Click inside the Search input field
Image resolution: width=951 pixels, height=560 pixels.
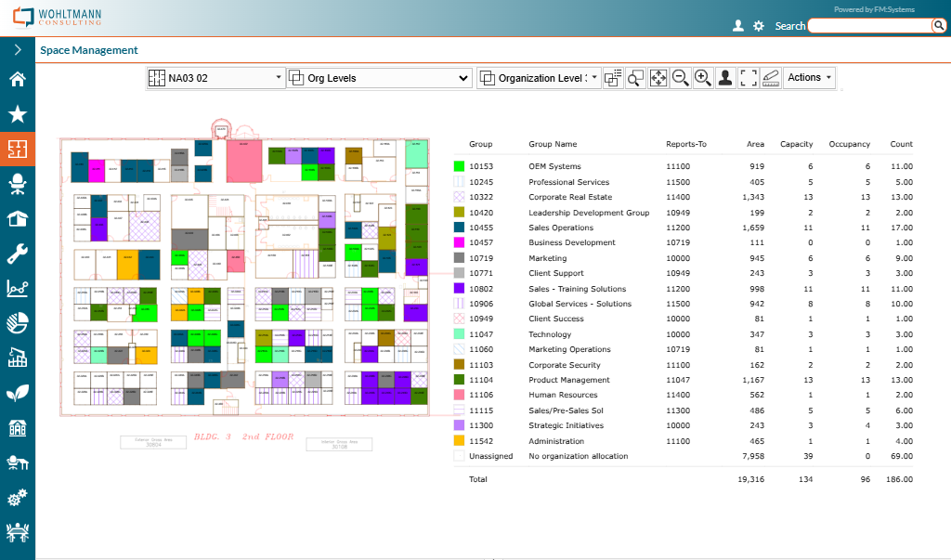(869, 26)
